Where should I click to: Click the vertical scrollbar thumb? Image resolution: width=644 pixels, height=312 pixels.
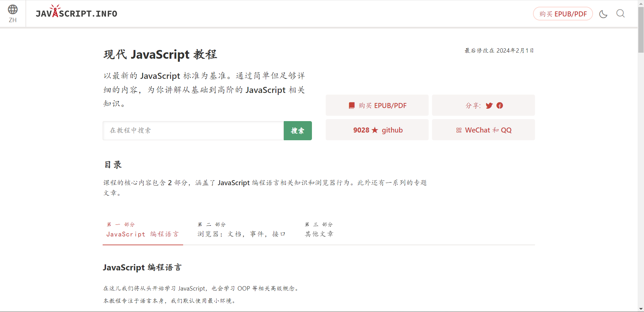tap(641, 30)
